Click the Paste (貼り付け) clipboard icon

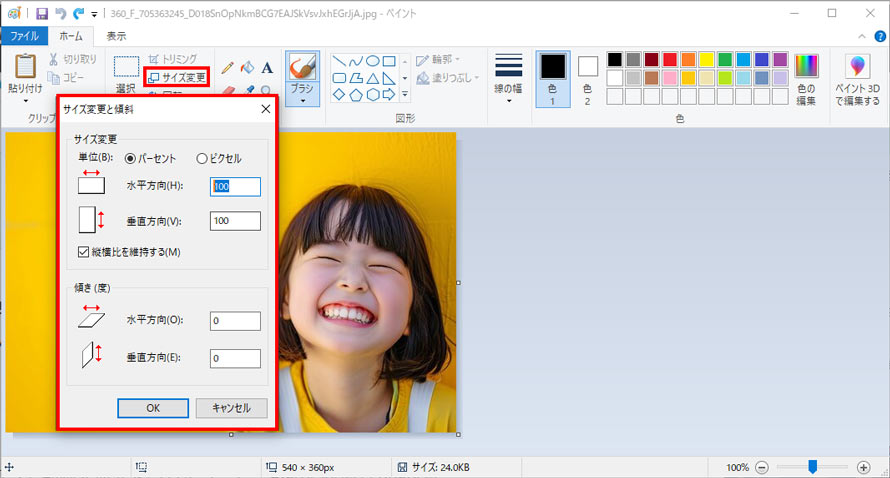pyautogui.click(x=25, y=66)
